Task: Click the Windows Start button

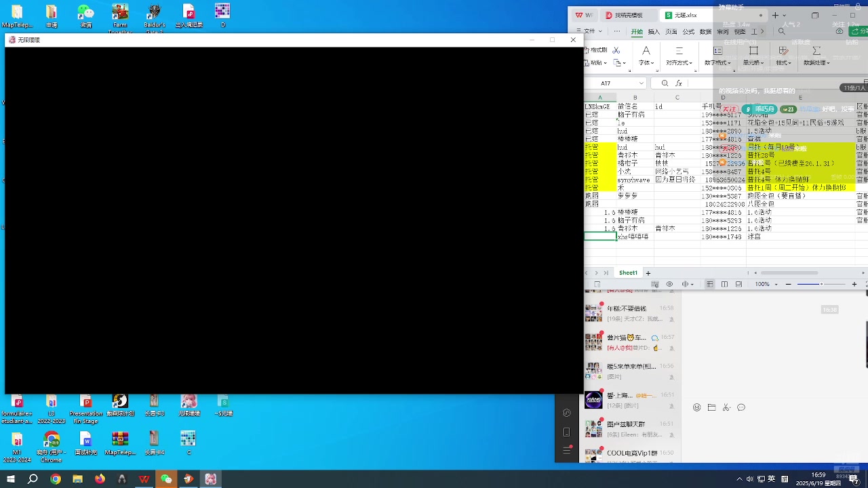Action: (10, 479)
